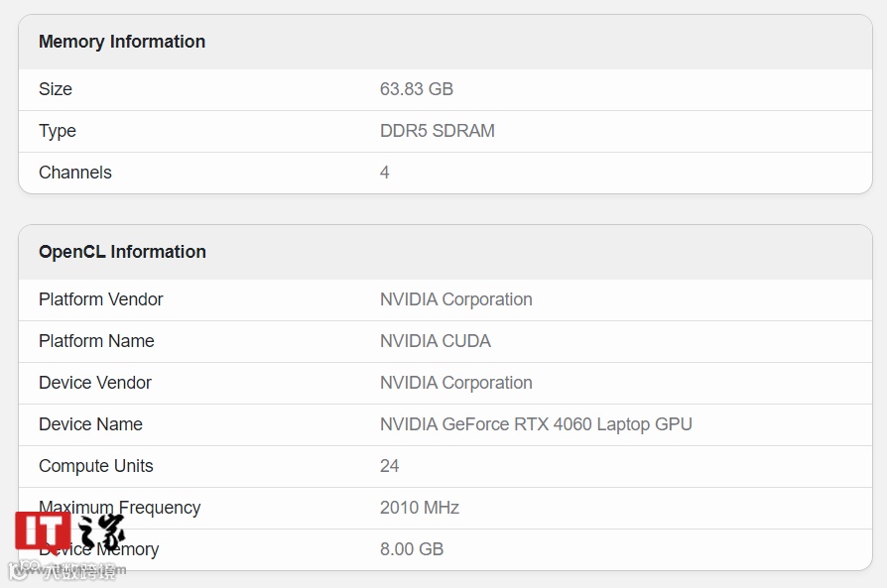This screenshot has width=887, height=588.
Task: Click the Device Memory label
Action: (98, 549)
